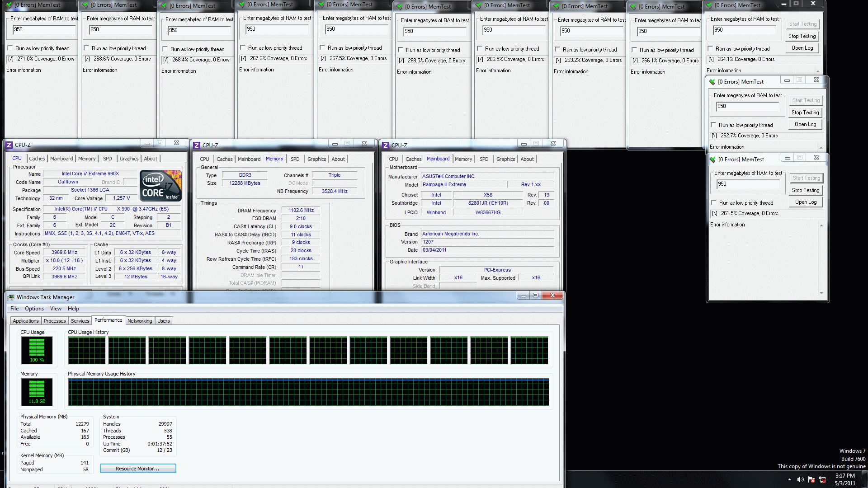The width and height of the screenshot is (868, 488).
Task: Click the 950 megabytes field in the 261.5% Coverage MemTest
Action: (748, 184)
